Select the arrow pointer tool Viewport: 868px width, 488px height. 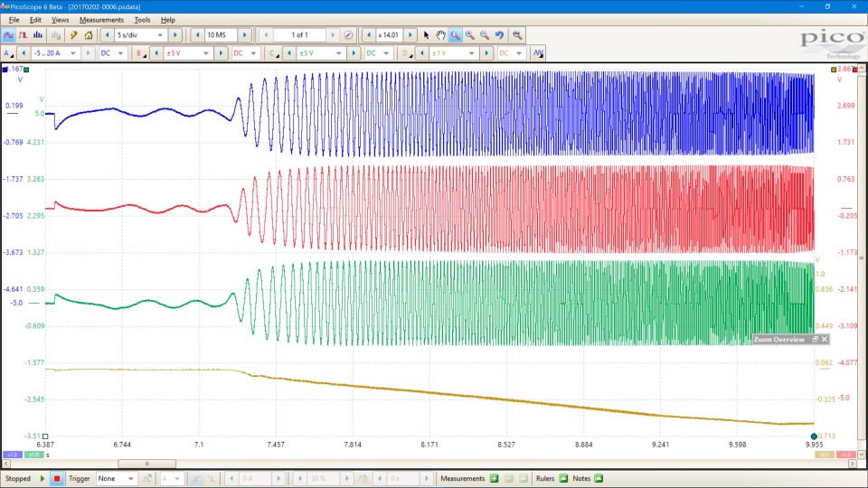click(x=426, y=35)
